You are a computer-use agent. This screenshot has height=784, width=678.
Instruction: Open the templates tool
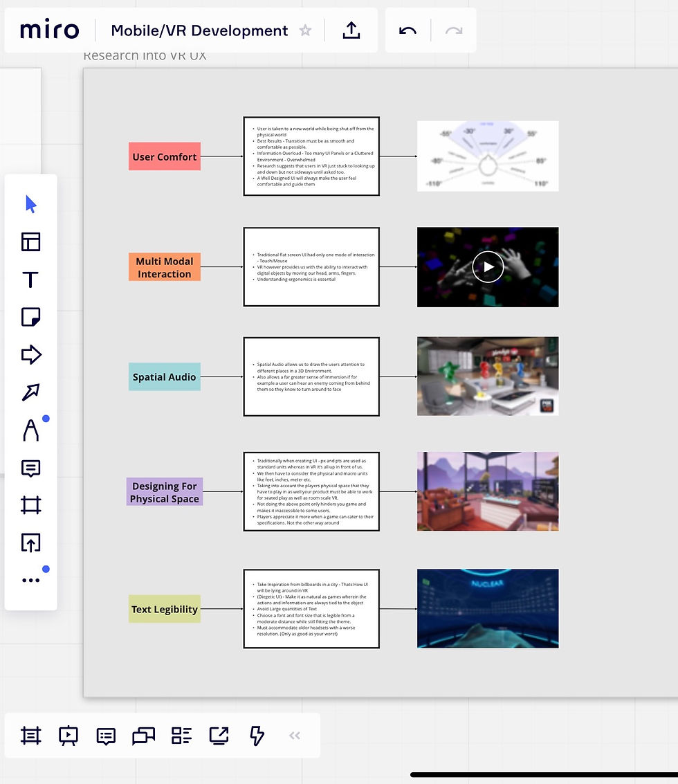coord(31,242)
